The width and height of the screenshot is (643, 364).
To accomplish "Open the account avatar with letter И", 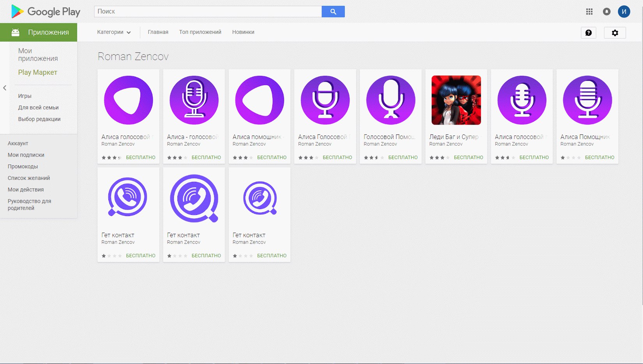I will point(624,12).
